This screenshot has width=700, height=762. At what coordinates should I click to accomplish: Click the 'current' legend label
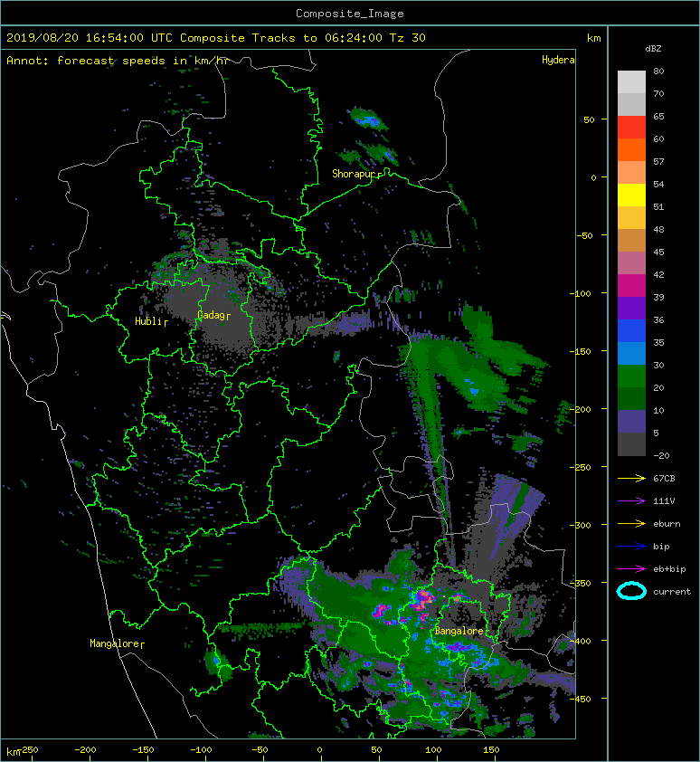[x=672, y=592]
